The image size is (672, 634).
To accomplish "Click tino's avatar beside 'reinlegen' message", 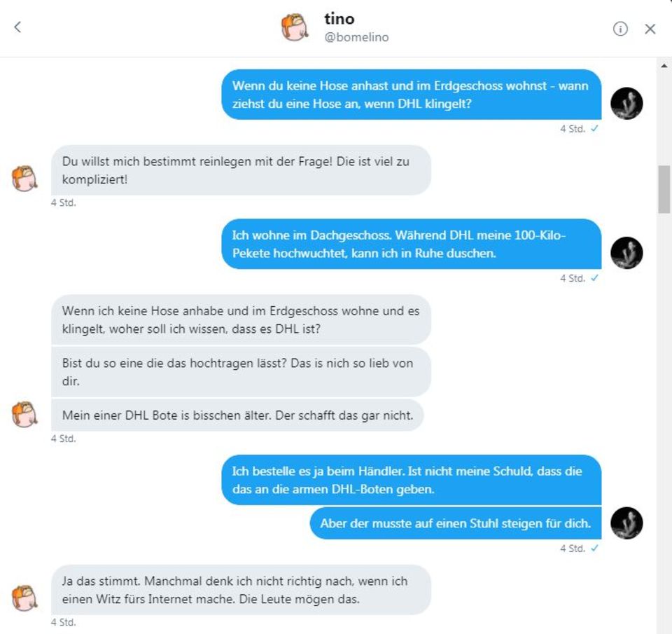I will (x=24, y=179).
